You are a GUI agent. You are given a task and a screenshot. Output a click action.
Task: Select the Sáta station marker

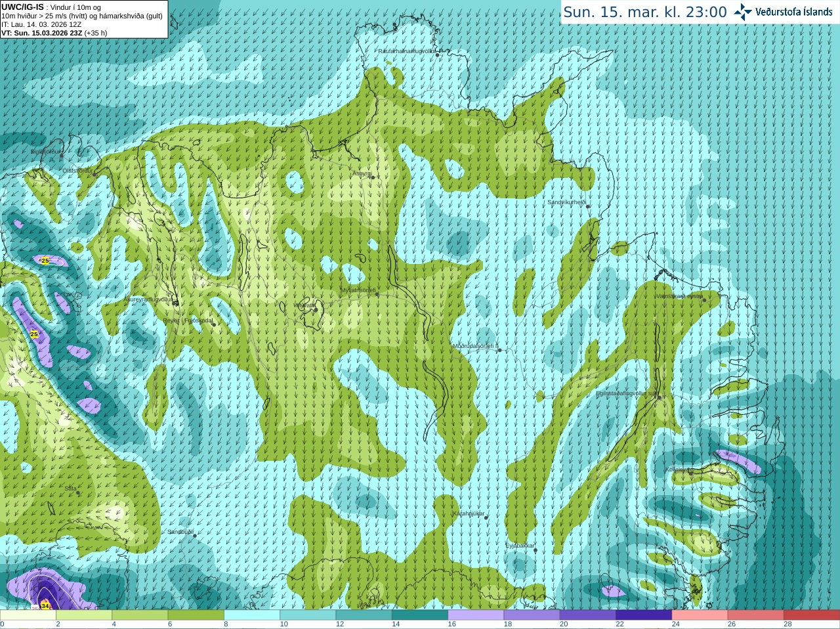(78, 492)
